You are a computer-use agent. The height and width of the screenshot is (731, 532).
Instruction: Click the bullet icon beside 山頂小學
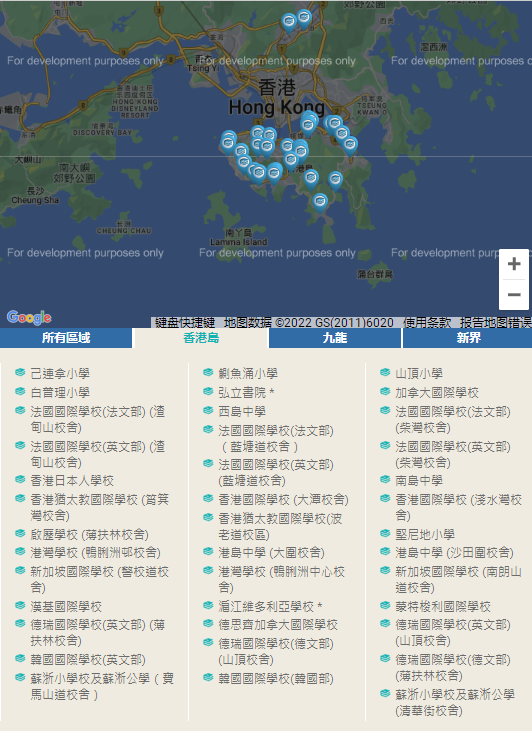(385, 372)
